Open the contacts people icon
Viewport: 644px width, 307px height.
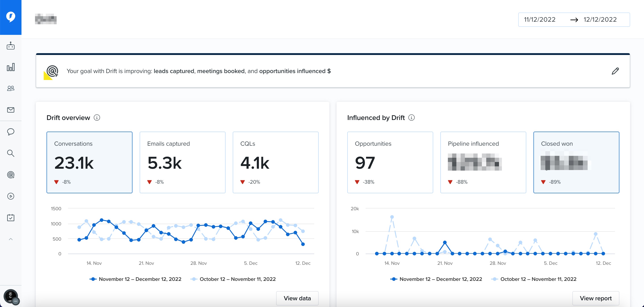click(11, 88)
